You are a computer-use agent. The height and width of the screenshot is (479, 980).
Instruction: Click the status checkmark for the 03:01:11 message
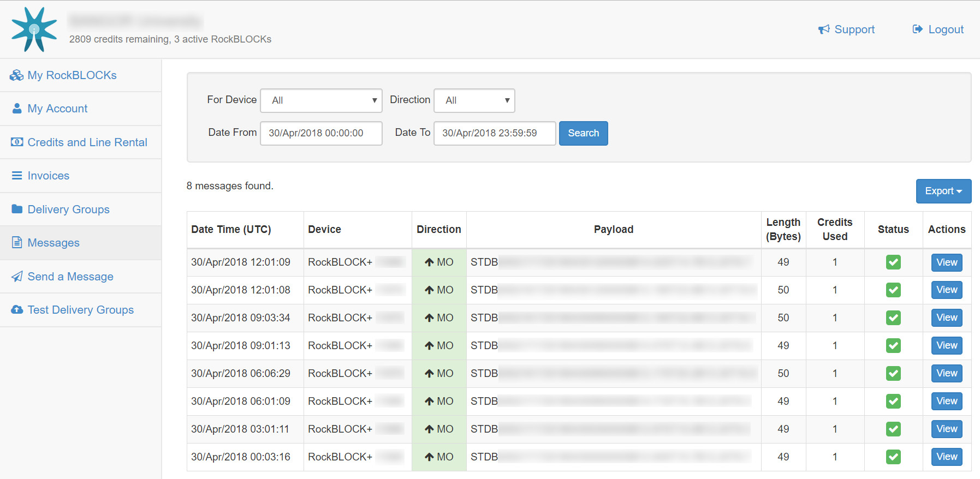click(x=893, y=429)
